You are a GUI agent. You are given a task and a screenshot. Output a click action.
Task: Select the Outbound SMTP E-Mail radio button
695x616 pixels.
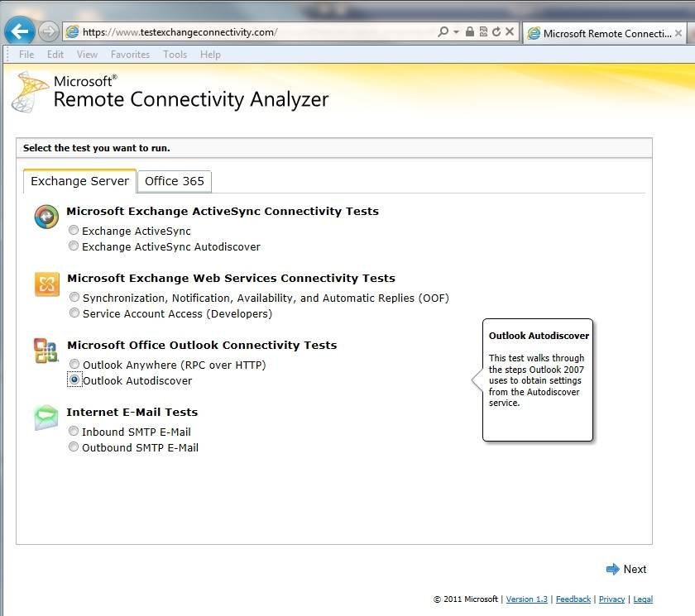click(x=74, y=446)
